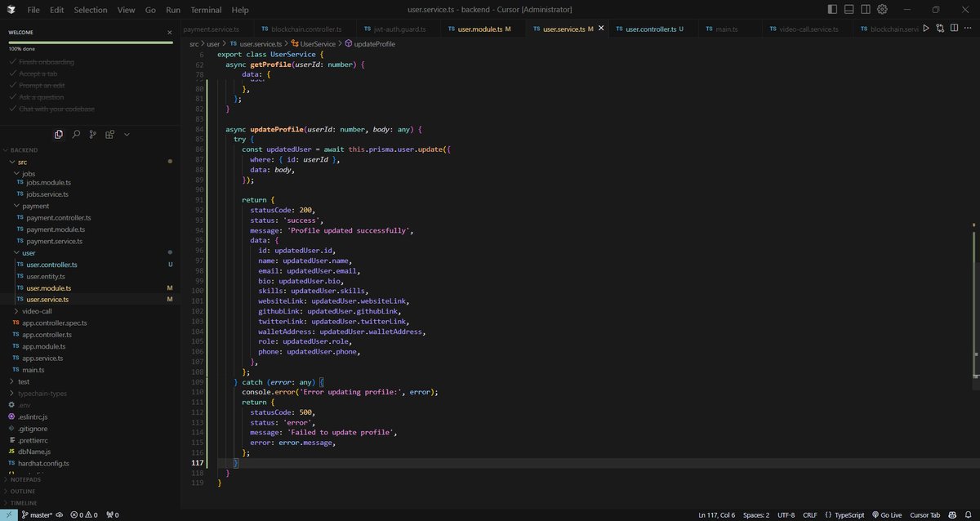
Task: Open the settings gear in title bar
Action: click(x=882, y=10)
